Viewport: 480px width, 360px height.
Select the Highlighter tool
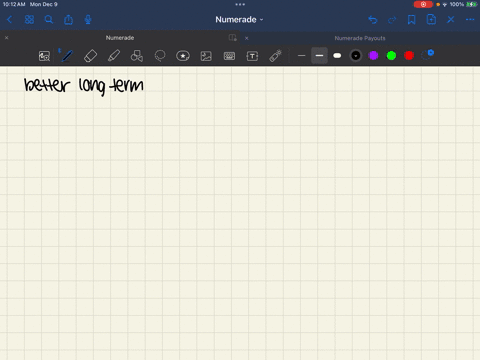[114, 56]
